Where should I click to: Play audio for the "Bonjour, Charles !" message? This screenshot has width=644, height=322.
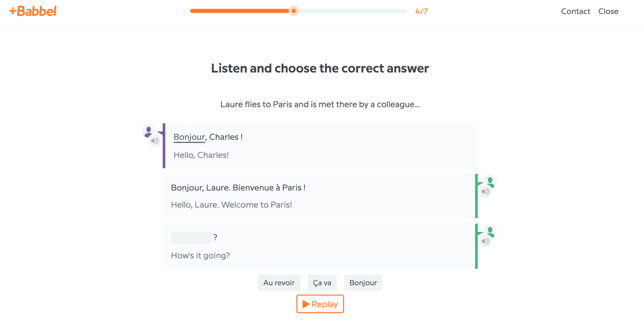tap(155, 140)
